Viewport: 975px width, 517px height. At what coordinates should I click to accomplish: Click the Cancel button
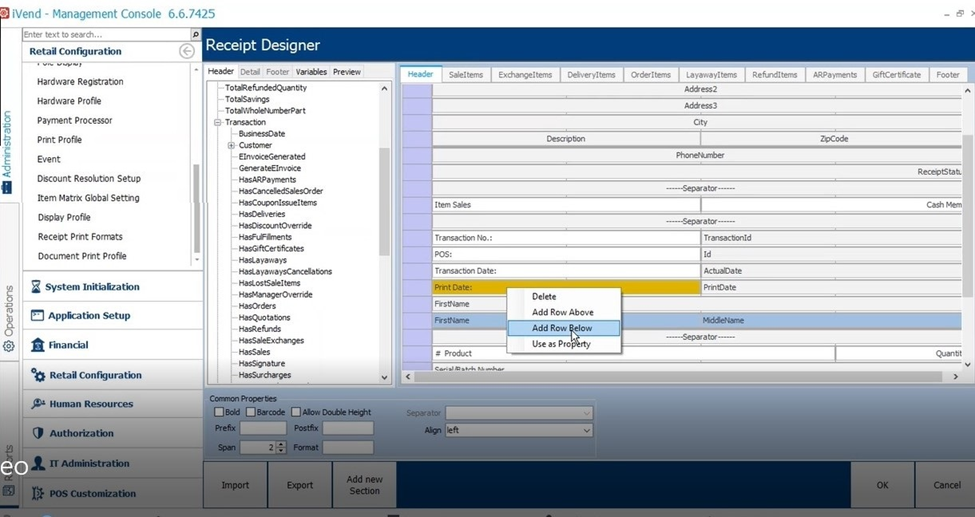click(946, 485)
